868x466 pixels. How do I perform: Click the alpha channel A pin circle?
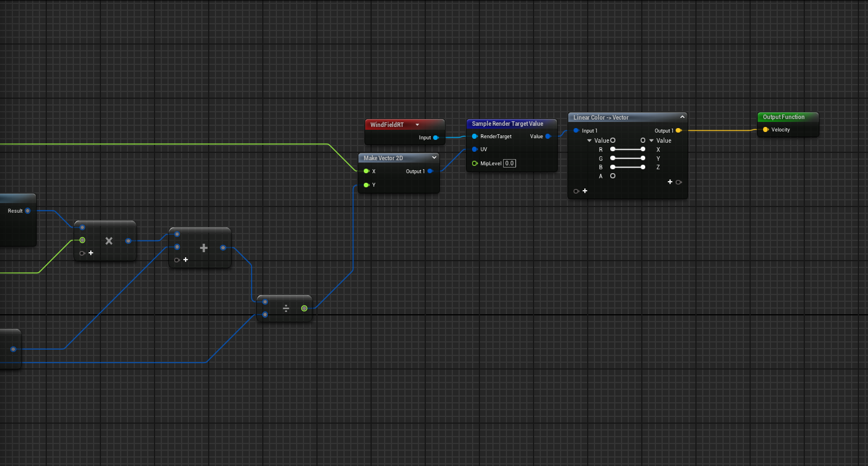[613, 176]
